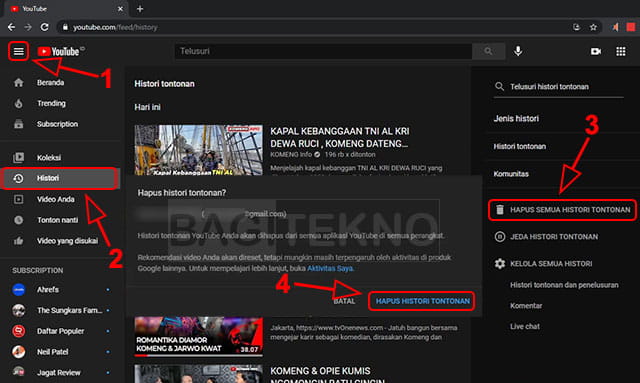The image size is (640, 383).
Task: Open the create video camera icon
Action: click(596, 51)
